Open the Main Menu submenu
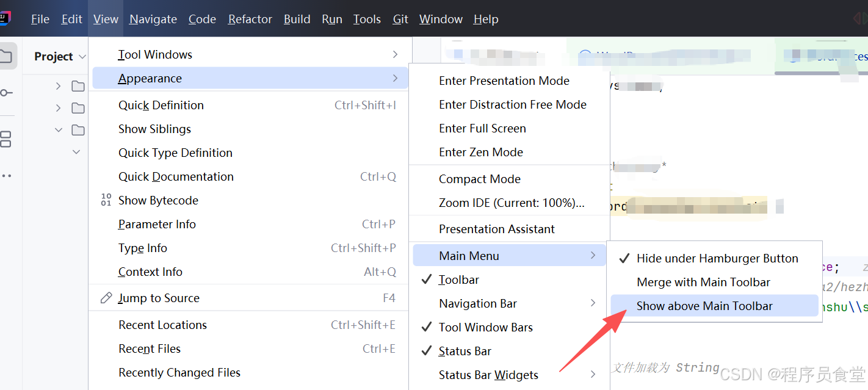Viewport: 868px width, 390px height. 509,256
